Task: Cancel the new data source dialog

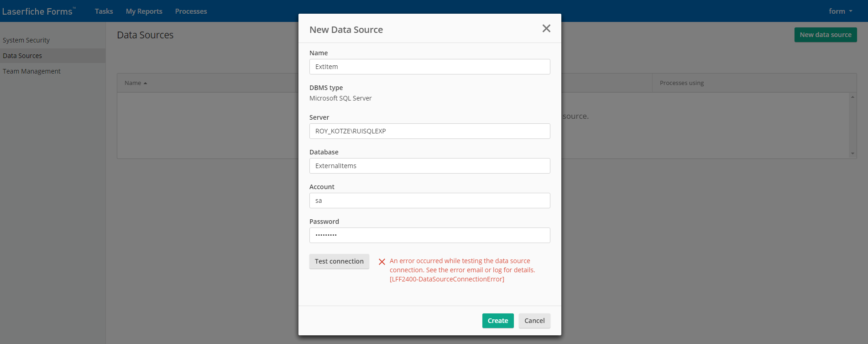Action: tap(534, 321)
